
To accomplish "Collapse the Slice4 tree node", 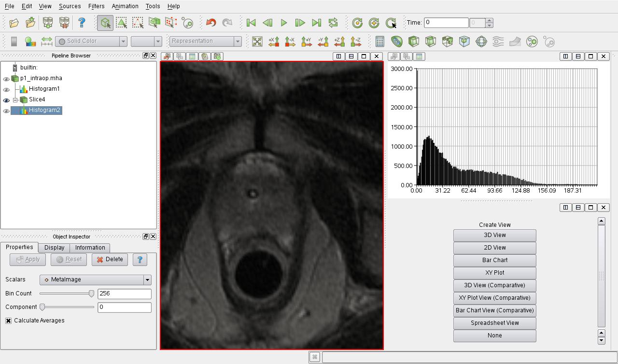I will 15,100.
